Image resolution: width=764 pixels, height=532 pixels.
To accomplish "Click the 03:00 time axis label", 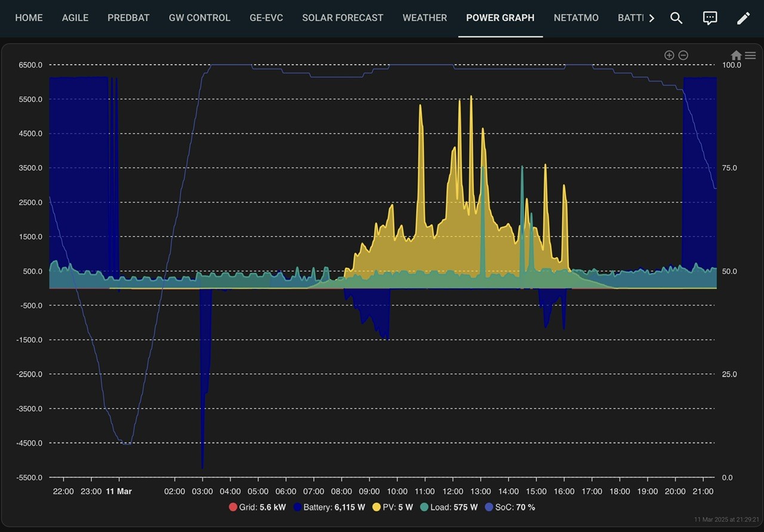I will (202, 491).
